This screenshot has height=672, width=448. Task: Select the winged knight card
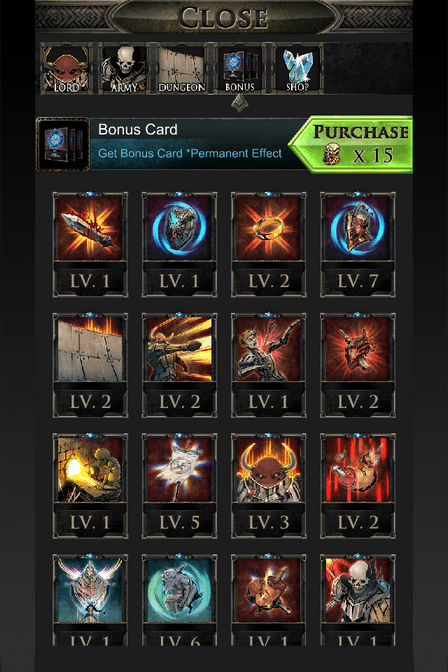[90, 600]
